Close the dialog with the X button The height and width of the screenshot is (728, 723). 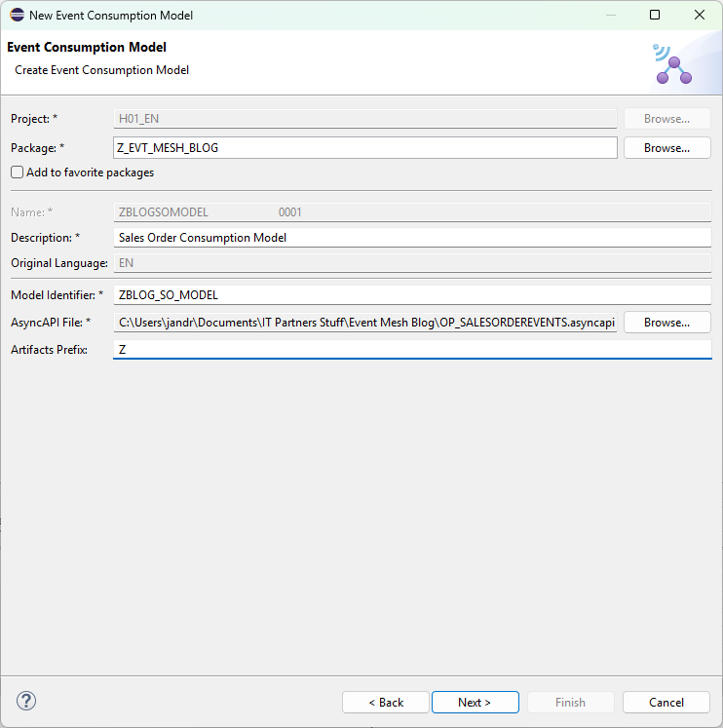coord(700,16)
